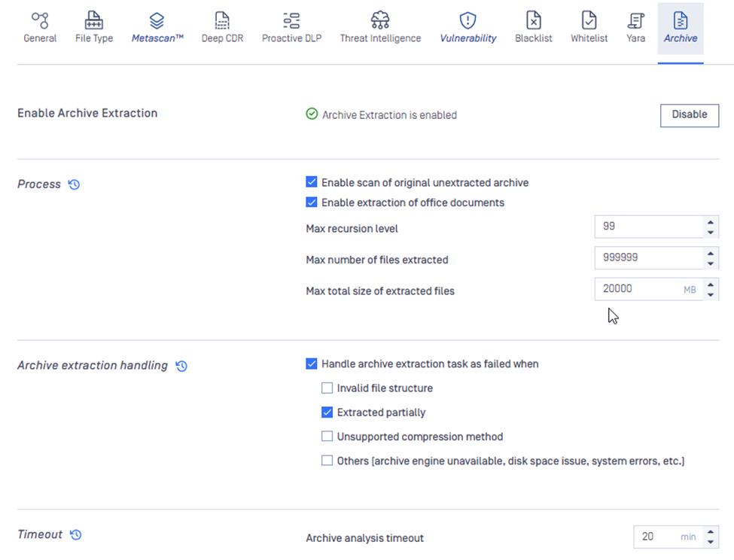Open the Vulnerability shield icon

point(468,20)
